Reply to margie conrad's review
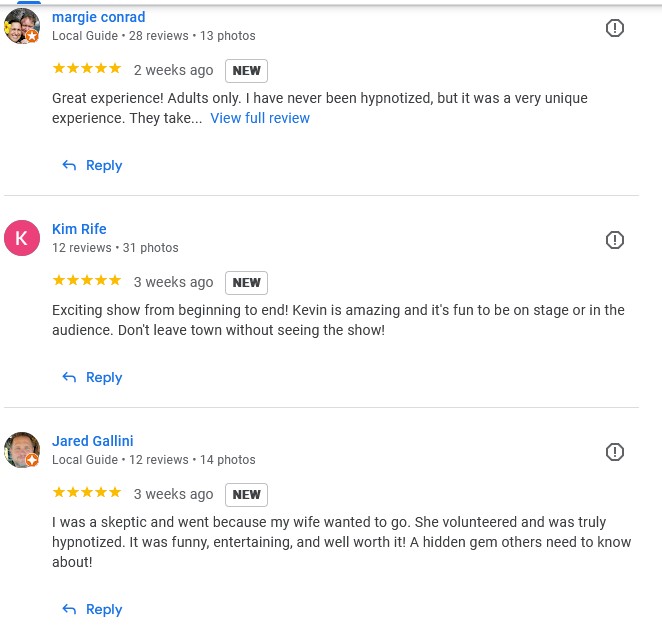 (x=104, y=166)
